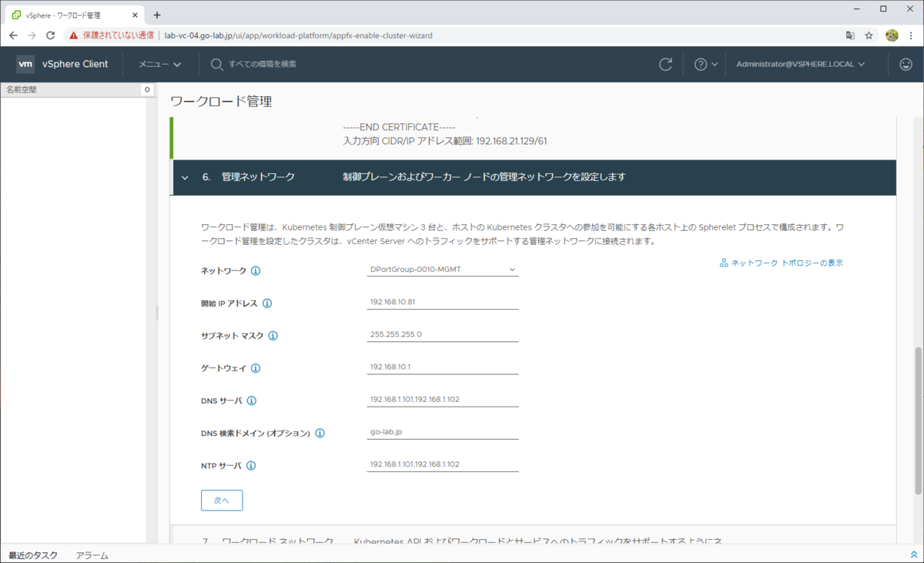Click the search field すべての環境を検索
924x563 pixels.
click(x=262, y=65)
